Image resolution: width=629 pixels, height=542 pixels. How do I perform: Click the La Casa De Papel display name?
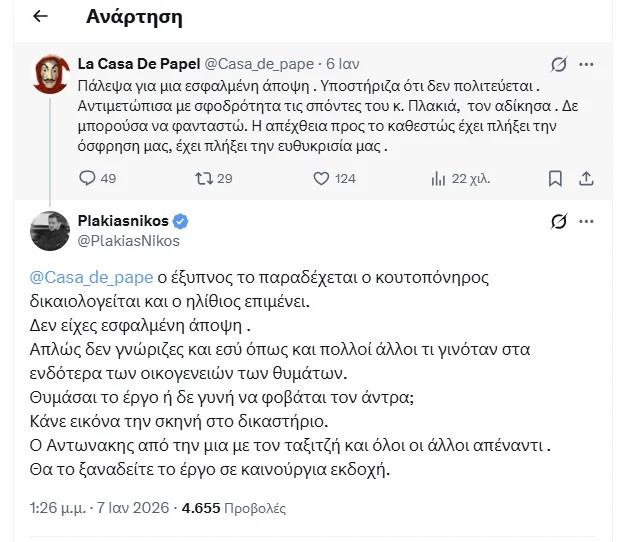point(138,63)
